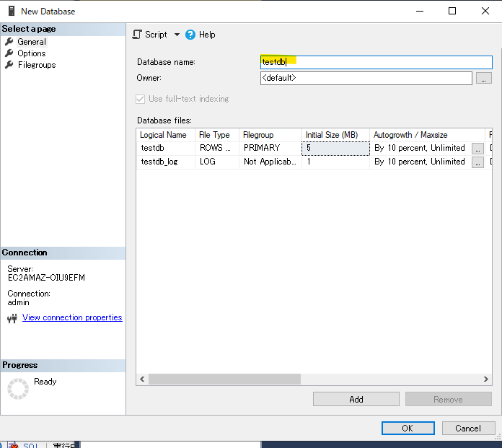Toggle Use full-text indexing checkbox

click(140, 99)
